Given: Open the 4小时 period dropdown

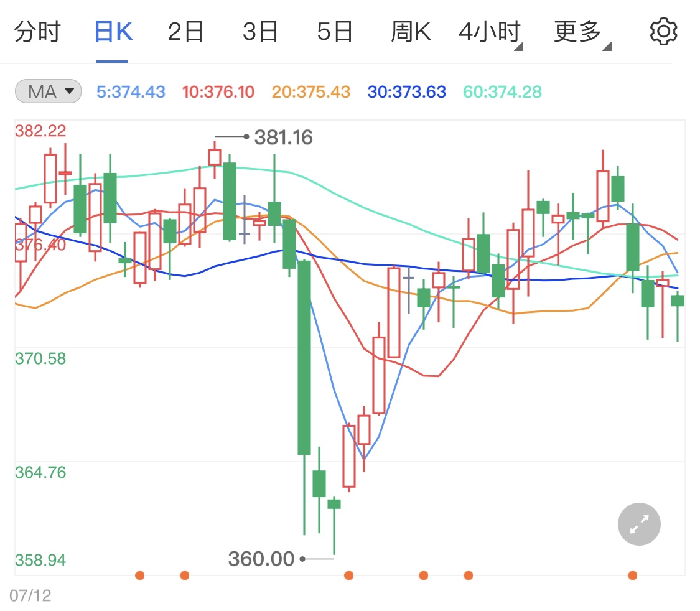Looking at the screenshot, I should tap(490, 33).
